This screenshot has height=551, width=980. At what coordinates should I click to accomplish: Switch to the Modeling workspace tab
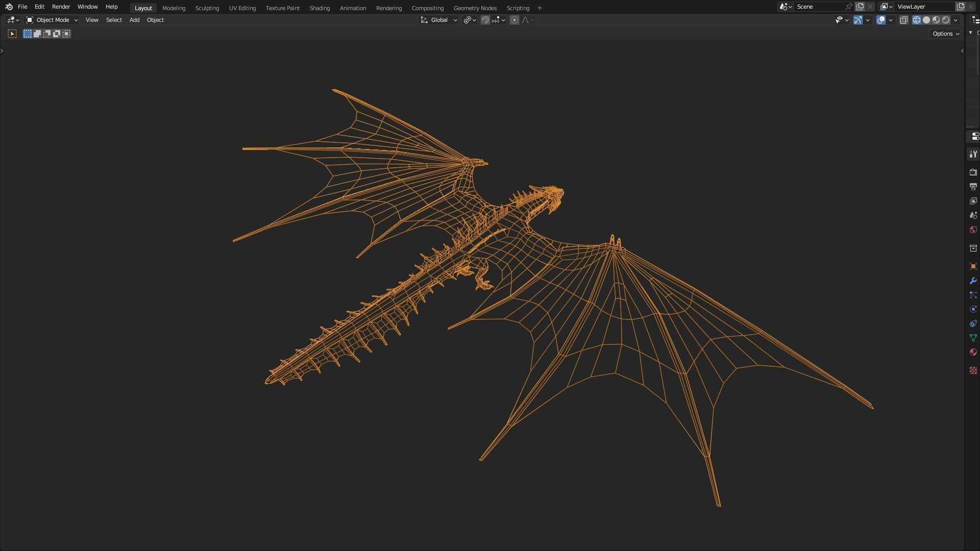pyautogui.click(x=174, y=8)
